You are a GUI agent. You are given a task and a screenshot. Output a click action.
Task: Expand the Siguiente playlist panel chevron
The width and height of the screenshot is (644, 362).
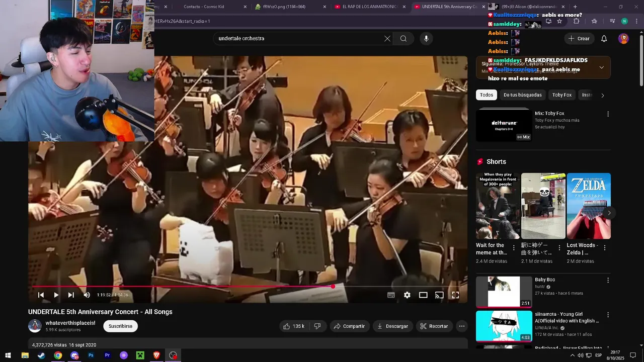602,67
